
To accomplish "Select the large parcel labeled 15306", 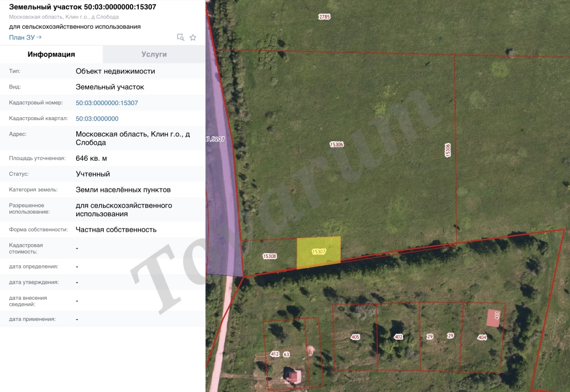I will tap(337, 145).
